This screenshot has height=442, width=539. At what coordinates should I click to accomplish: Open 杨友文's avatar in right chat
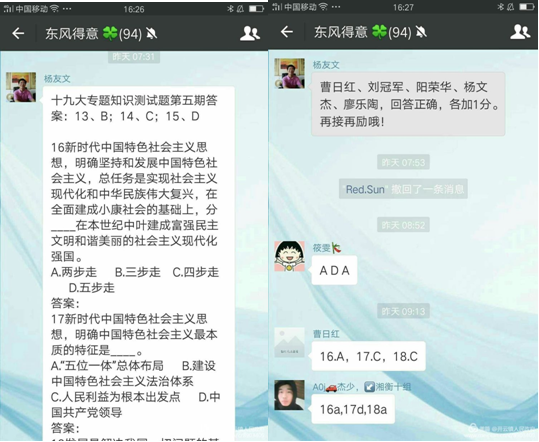coord(289,73)
